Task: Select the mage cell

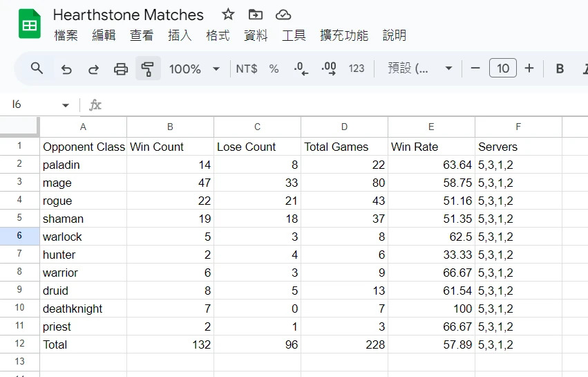Action: pos(83,183)
